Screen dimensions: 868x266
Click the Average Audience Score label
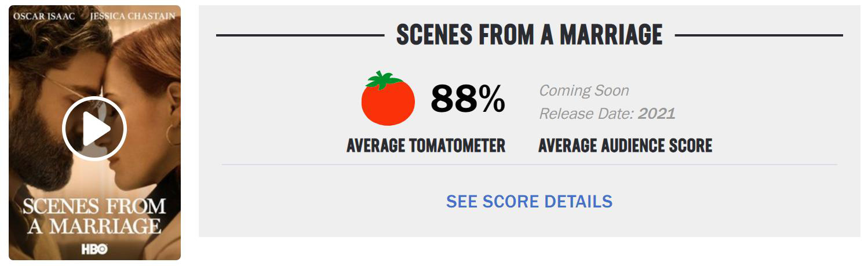(625, 145)
